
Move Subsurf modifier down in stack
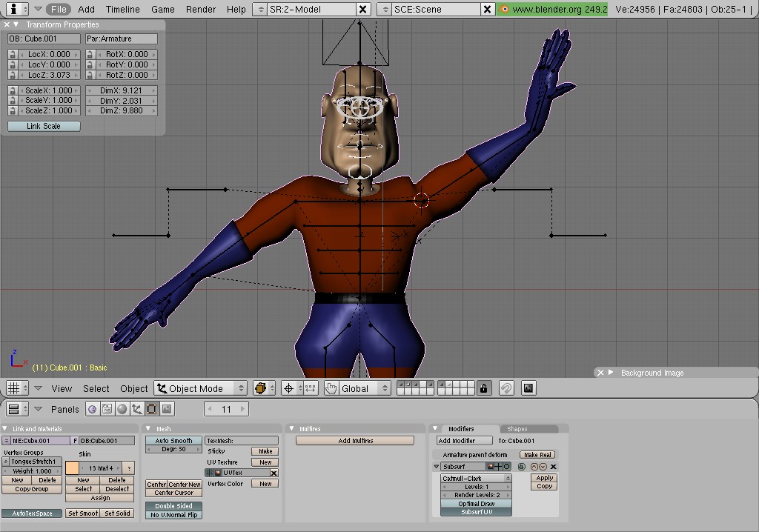543,467
